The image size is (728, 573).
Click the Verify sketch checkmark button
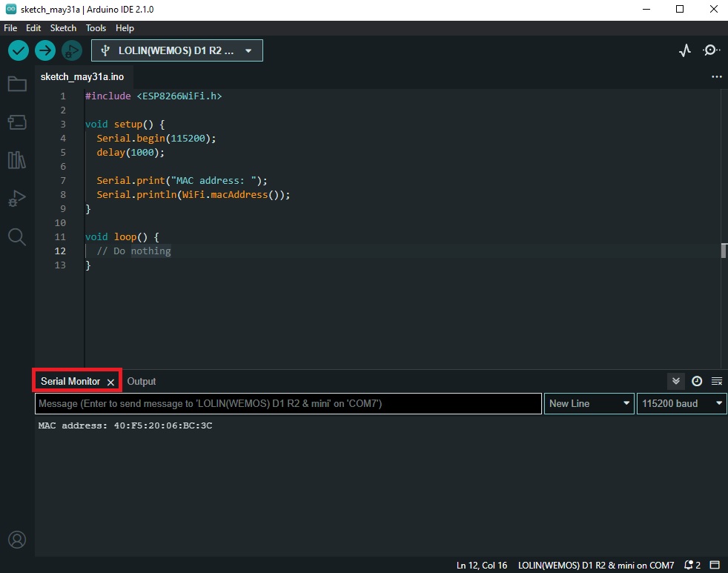click(x=19, y=50)
